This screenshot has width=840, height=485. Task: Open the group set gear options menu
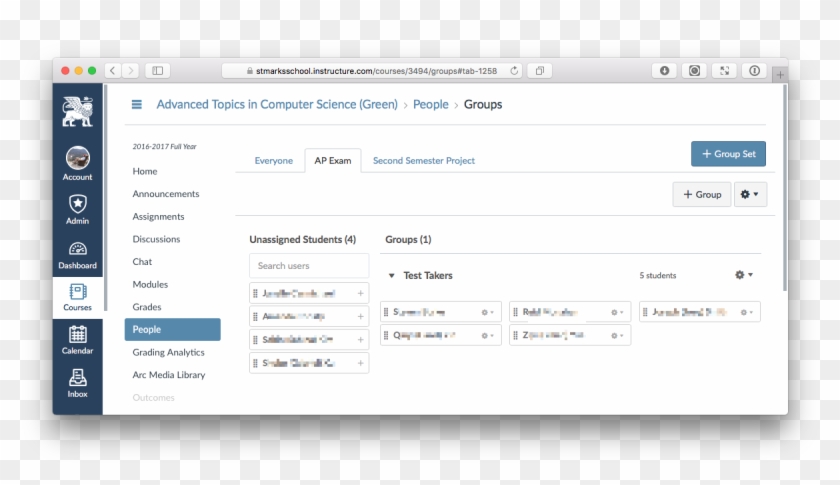tap(750, 194)
